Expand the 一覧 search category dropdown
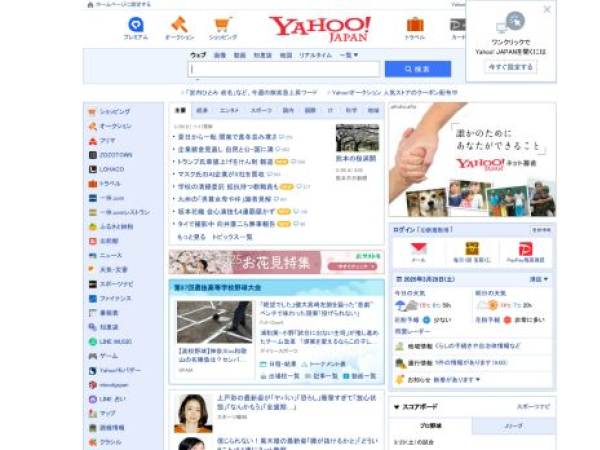This screenshot has height=450, width=600. (x=349, y=55)
